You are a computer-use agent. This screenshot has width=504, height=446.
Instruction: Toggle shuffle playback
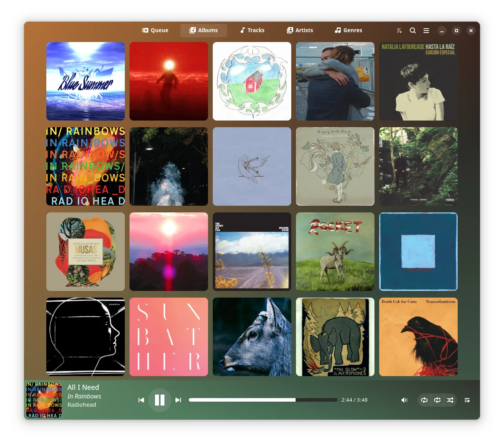450,400
